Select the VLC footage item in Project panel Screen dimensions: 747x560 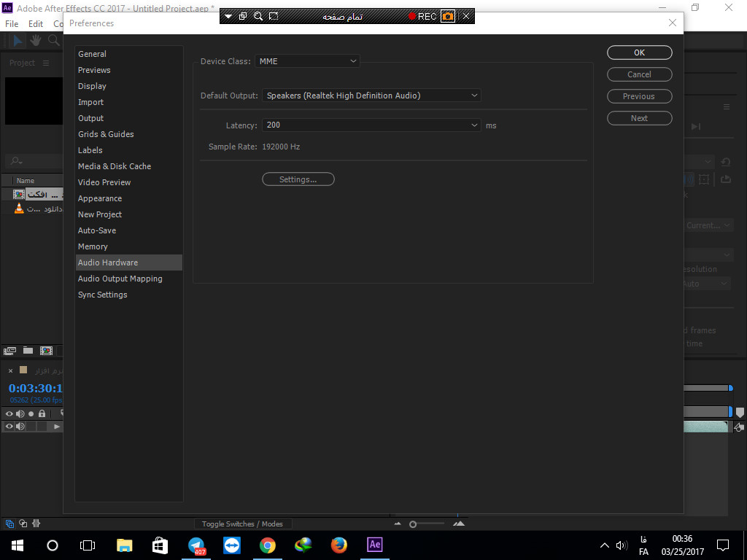pyautogui.click(x=38, y=209)
